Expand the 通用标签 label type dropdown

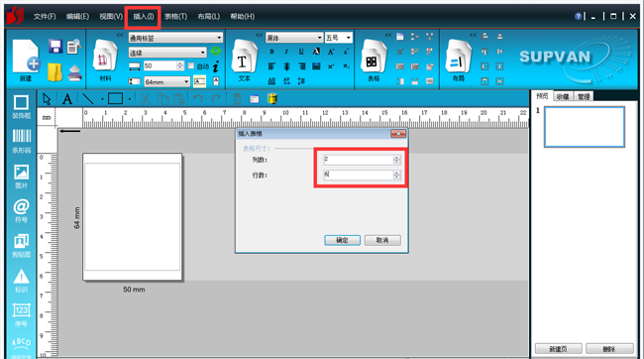[175, 38]
